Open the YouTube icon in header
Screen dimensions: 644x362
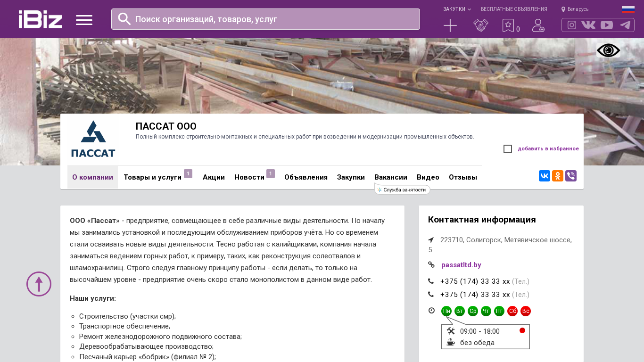607,25
